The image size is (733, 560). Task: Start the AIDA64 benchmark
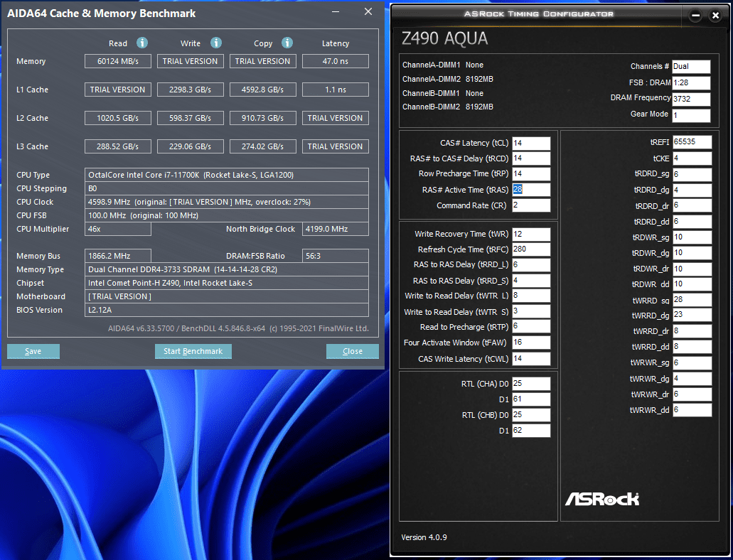point(193,351)
